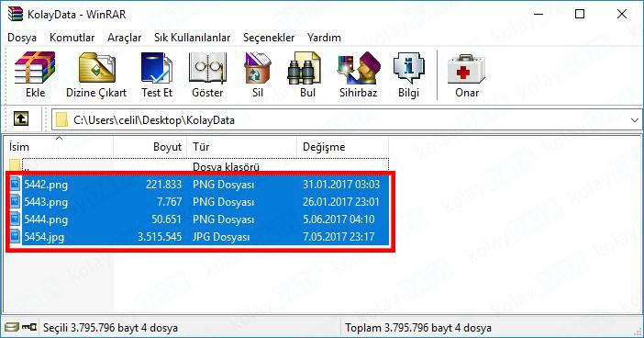The height and width of the screenshot is (338, 644).
Task: Minimize the WinRAR window
Action: click(539, 14)
